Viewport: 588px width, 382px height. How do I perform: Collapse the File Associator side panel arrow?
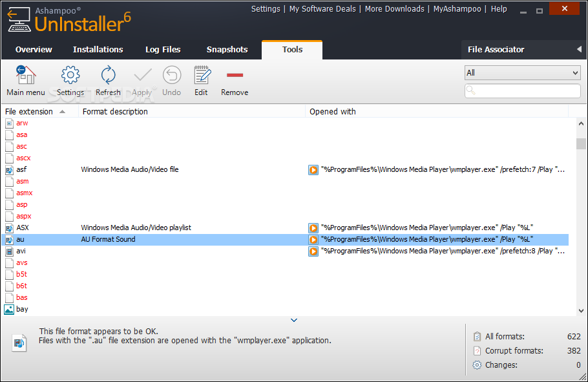[579, 49]
